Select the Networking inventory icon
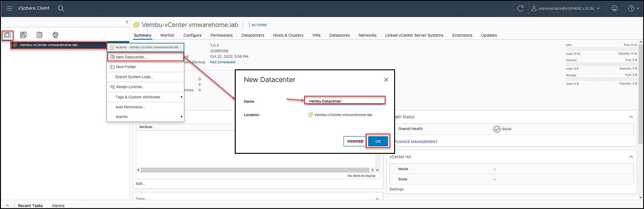644x209 pixels. 55,35
